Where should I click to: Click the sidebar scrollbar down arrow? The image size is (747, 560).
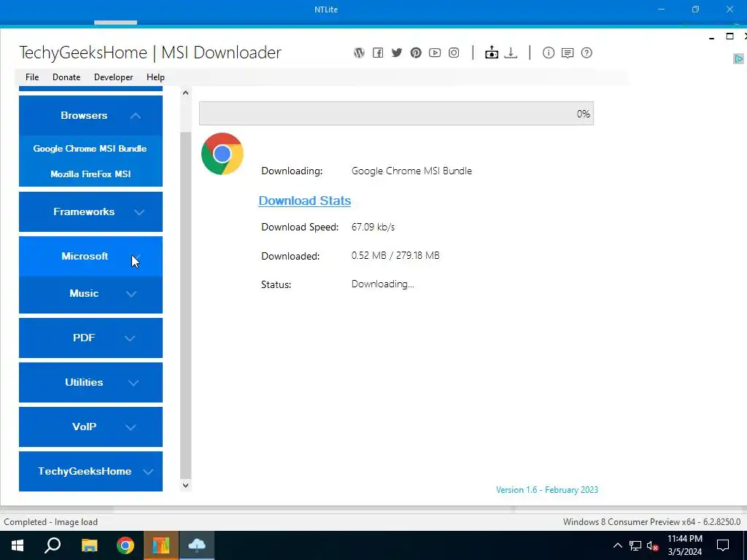point(186,485)
